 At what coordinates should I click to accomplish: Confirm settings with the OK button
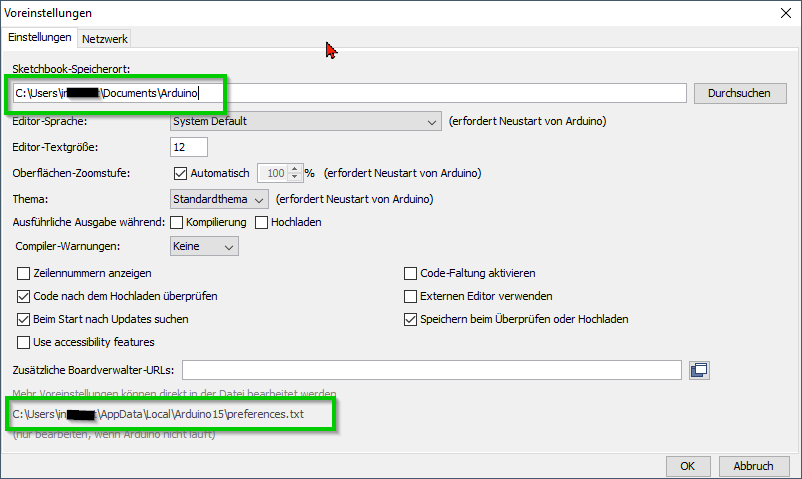click(687, 466)
